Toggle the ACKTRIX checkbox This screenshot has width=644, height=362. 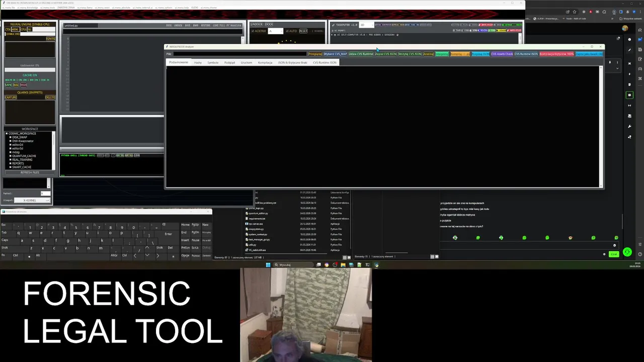tap(253, 31)
